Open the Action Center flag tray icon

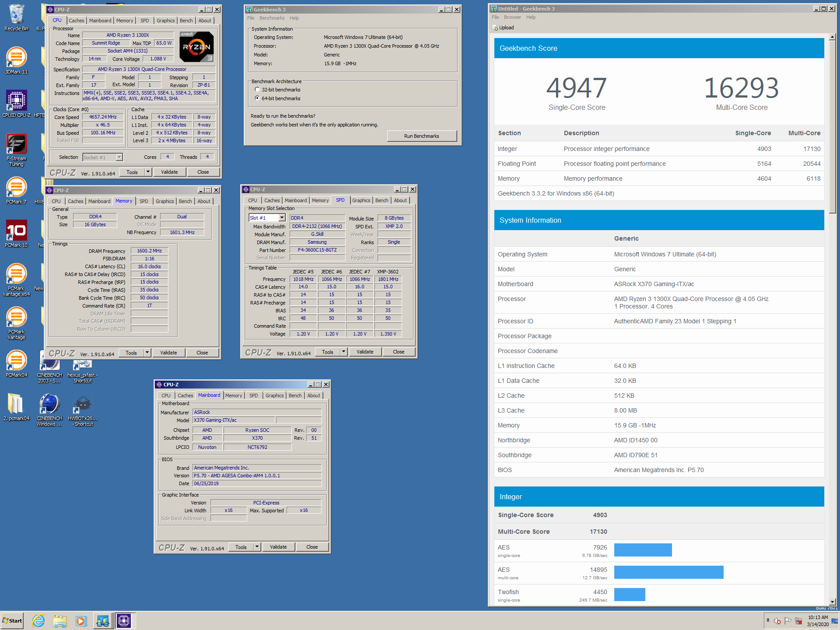coord(788,620)
